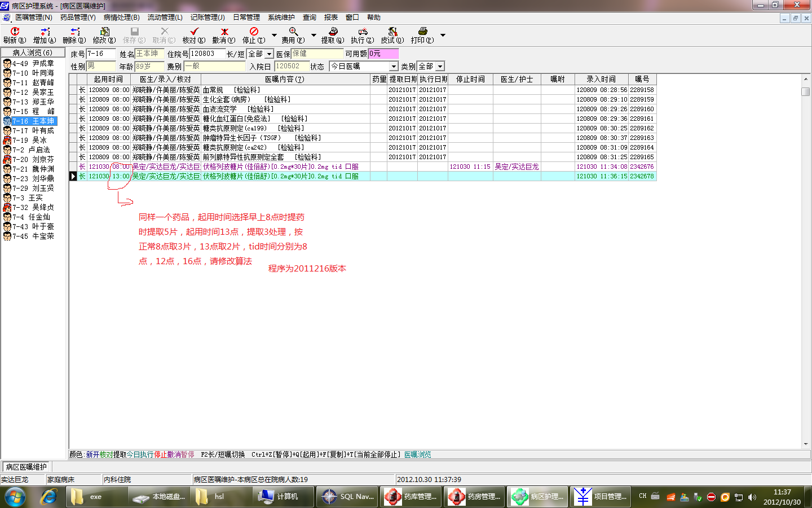Open the 药品管理(Y) menu
The image size is (812, 508).
click(78, 17)
